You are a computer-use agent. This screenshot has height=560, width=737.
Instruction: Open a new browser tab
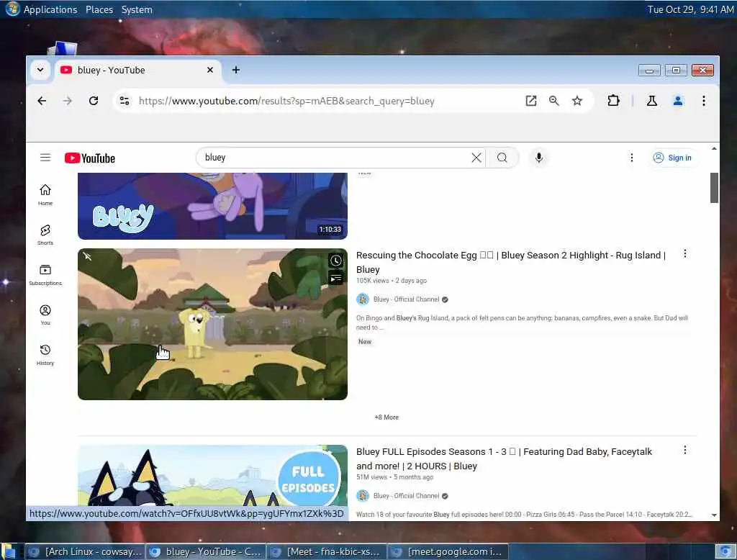point(236,70)
